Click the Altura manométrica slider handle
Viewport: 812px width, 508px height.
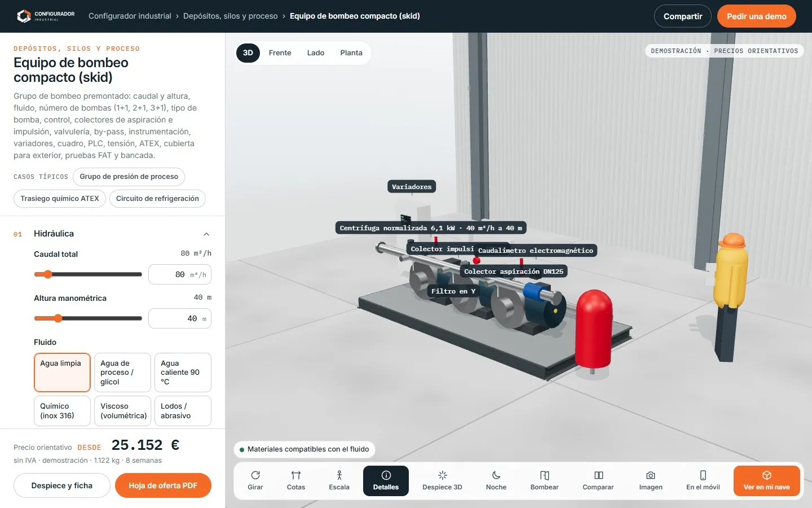pos(58,318)
